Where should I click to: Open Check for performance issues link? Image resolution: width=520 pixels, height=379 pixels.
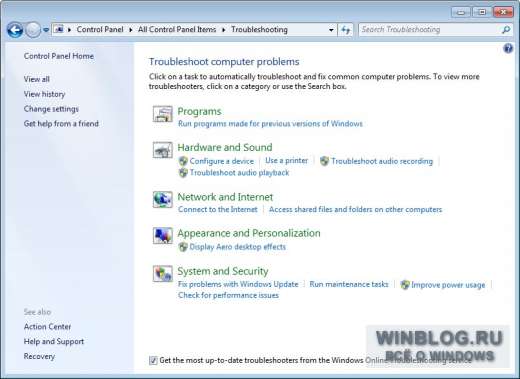[x=228, y=295]
